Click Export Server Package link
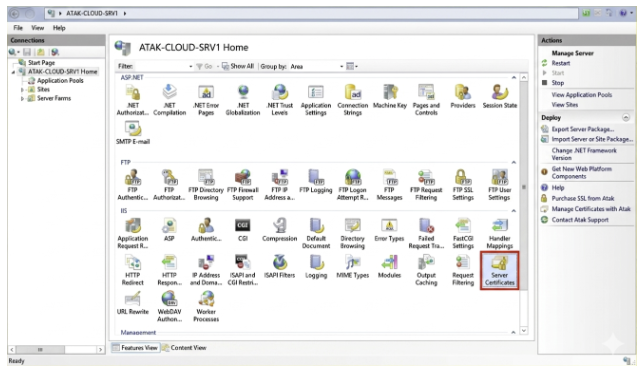 pyautogui.click(x=583, y=129)
